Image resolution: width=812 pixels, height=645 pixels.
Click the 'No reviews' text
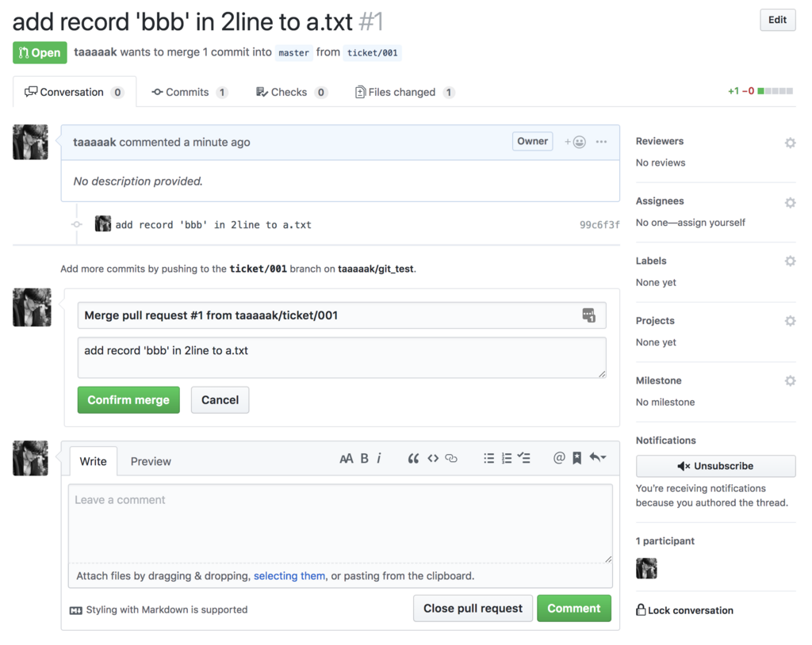(x=661, y=162)
